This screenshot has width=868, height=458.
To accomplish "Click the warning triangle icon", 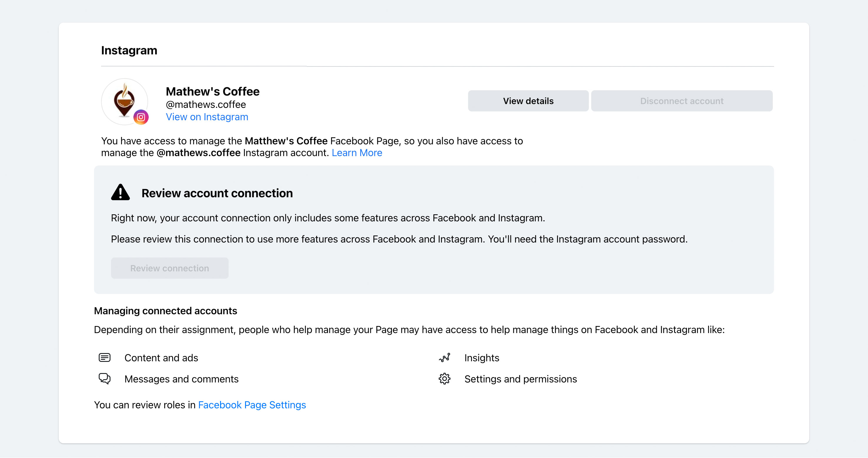I will click(x=120, y=193).
